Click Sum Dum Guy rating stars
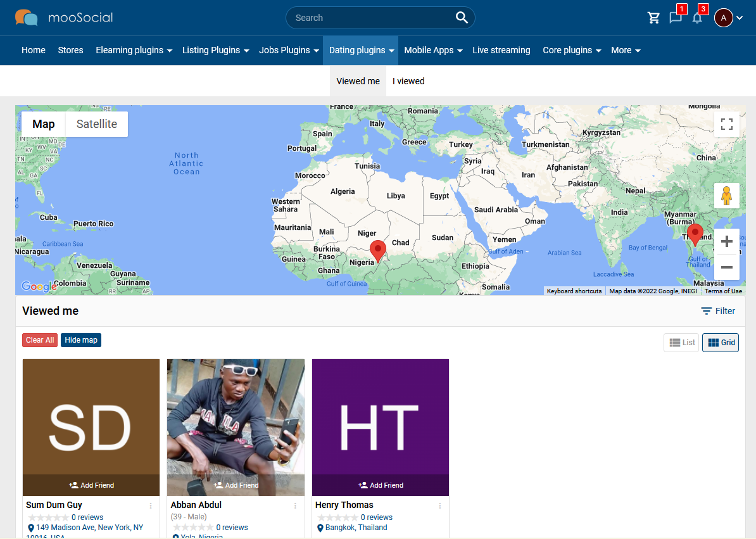Screen dimensions: 756x539 click(47, 517)
